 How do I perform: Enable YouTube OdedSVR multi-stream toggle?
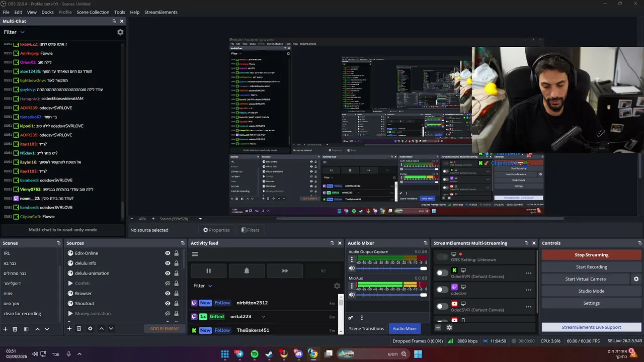442,306
